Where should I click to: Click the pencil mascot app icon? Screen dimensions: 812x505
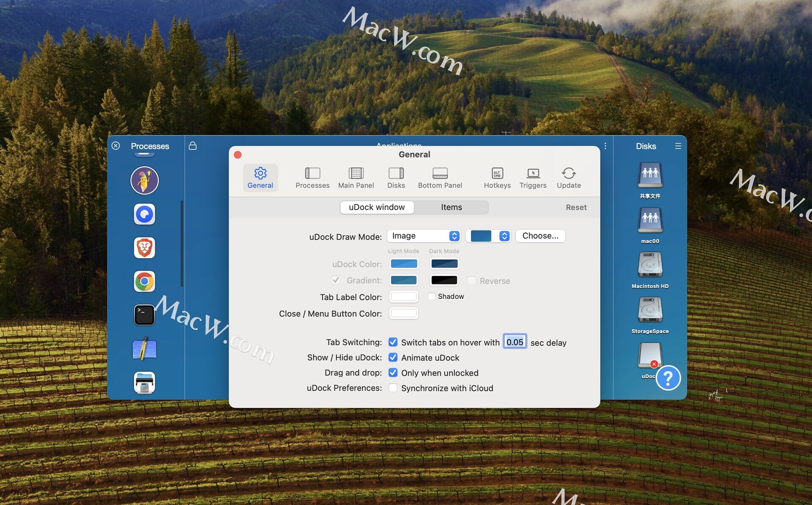(x=144, y=180)
